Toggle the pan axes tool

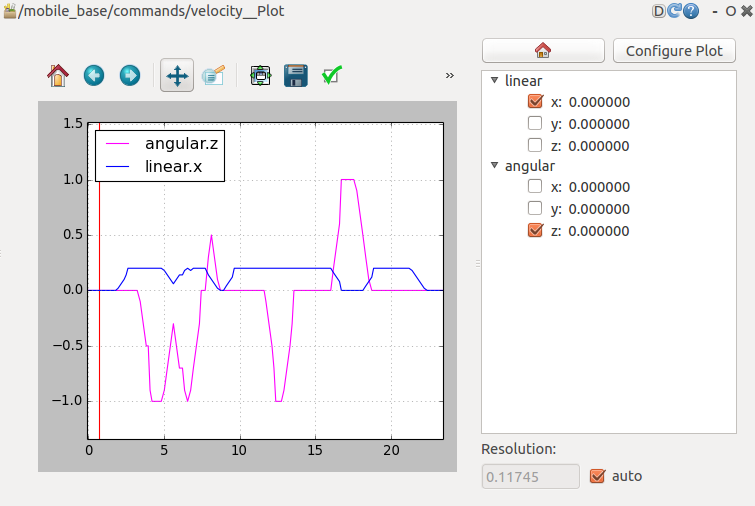(x=176, y=75)
